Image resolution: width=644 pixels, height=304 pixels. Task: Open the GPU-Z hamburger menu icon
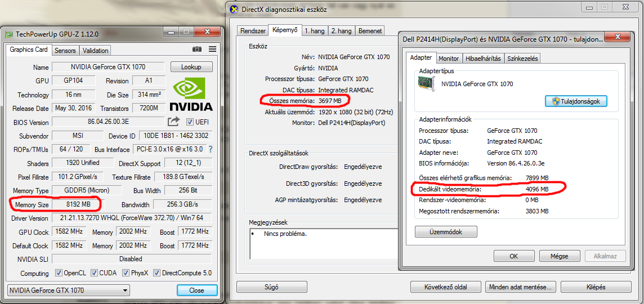212,50
